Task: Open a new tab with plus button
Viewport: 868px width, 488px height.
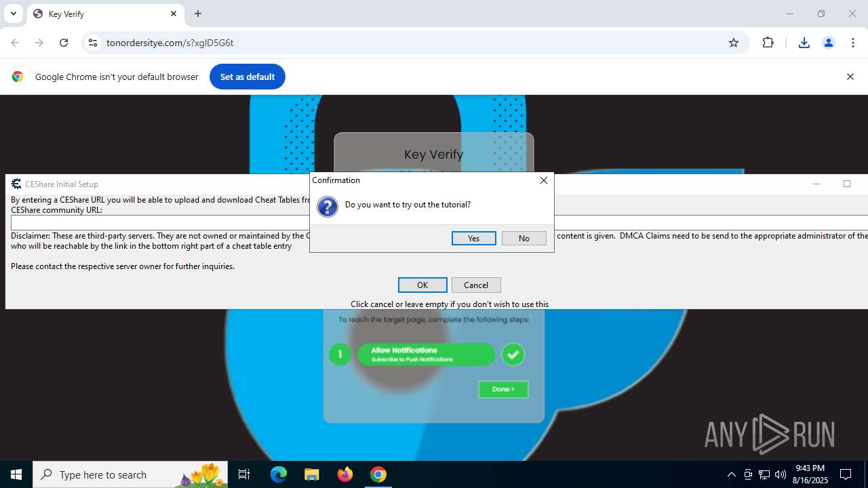Action: pyautogui.click(x=198, y=14)
